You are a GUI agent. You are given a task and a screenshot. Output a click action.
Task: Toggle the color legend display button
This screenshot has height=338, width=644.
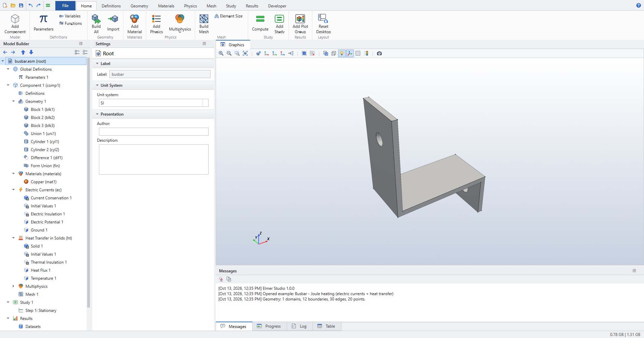pos(366,53)
